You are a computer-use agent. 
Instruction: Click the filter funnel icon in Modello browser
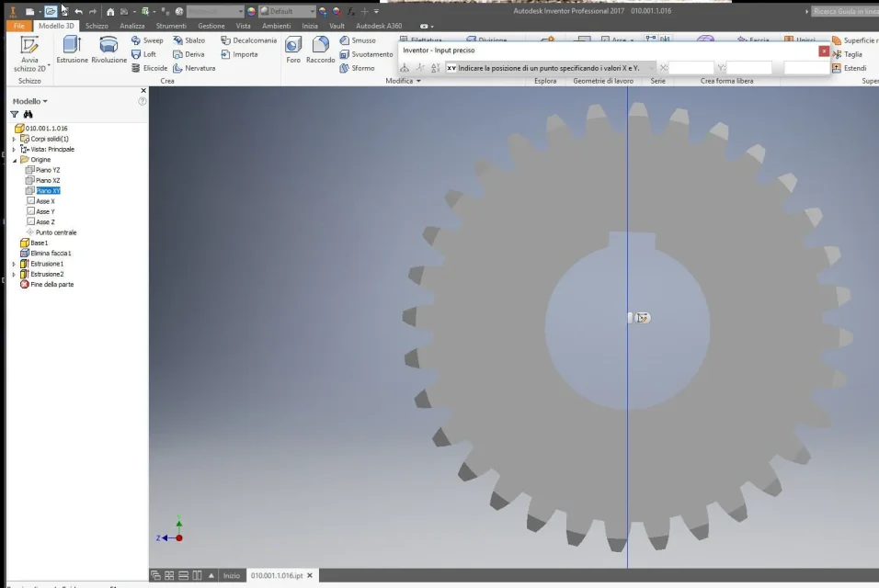coord(15,114)
